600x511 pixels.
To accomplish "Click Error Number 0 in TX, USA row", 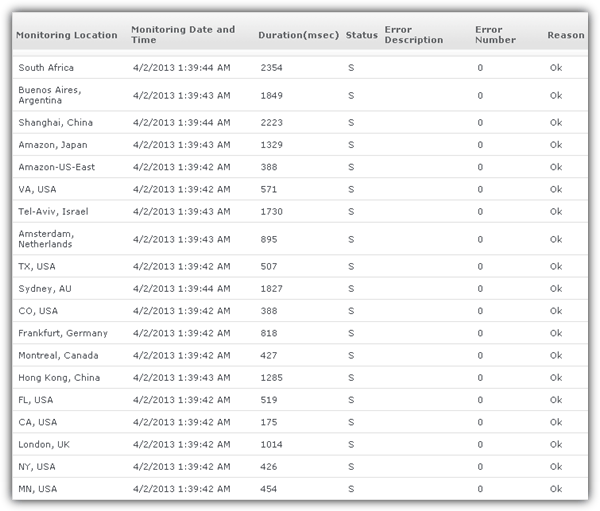I will point(480,266).
